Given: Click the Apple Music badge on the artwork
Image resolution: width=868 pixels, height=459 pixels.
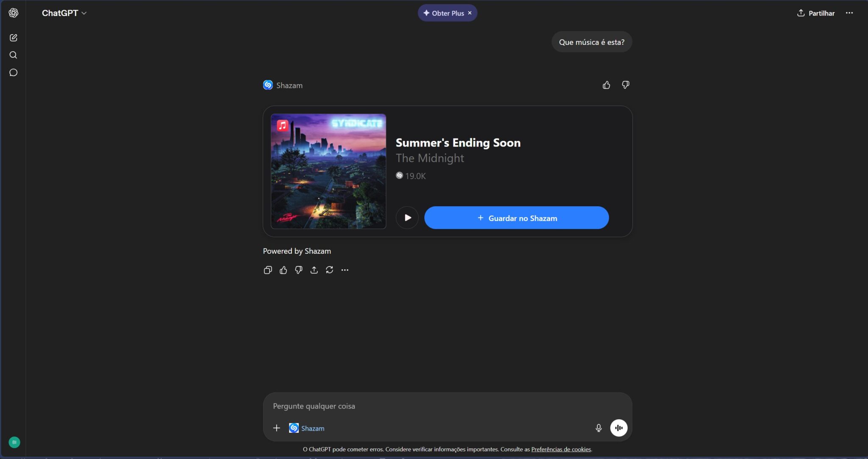Looking at the screenshot, I should point(283,125).
